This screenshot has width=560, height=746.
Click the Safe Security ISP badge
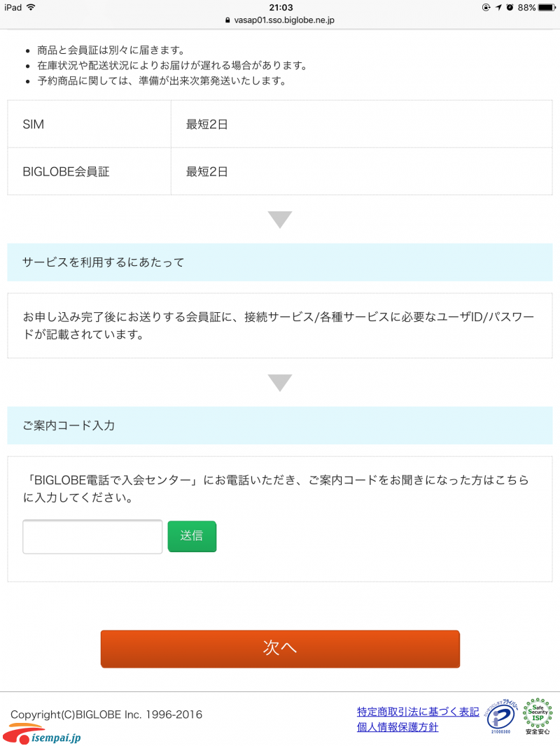click(538, 716)
